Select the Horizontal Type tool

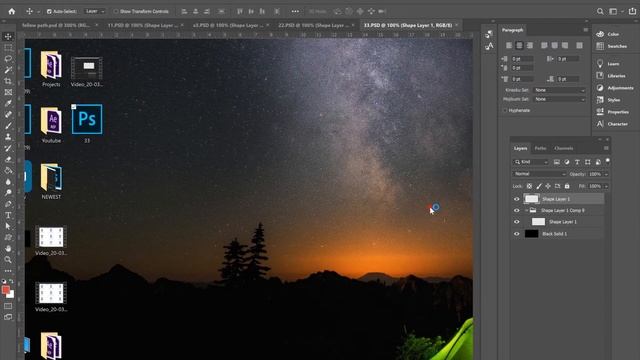point(8,215)
